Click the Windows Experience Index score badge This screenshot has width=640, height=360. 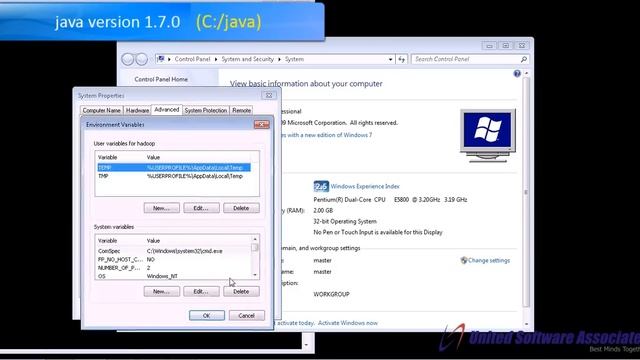coord(321,186)
